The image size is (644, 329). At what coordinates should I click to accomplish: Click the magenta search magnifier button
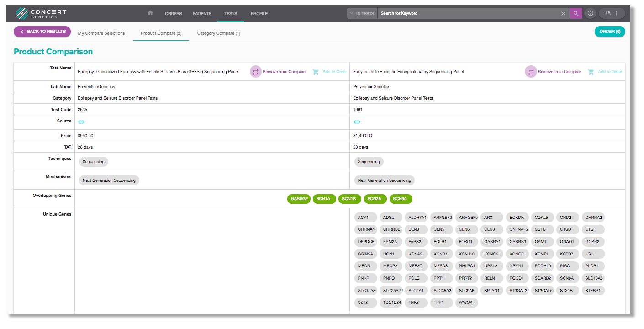576,13
